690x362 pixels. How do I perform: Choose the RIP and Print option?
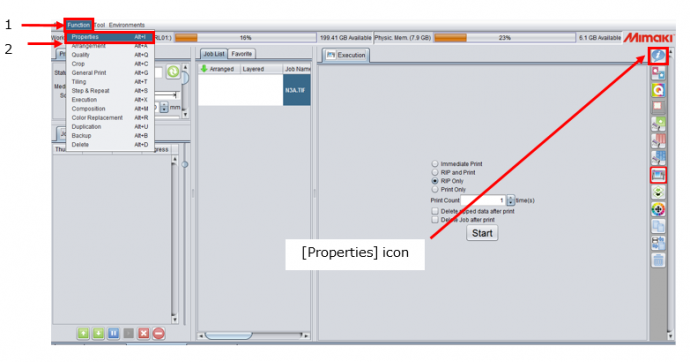click(435, 172)
